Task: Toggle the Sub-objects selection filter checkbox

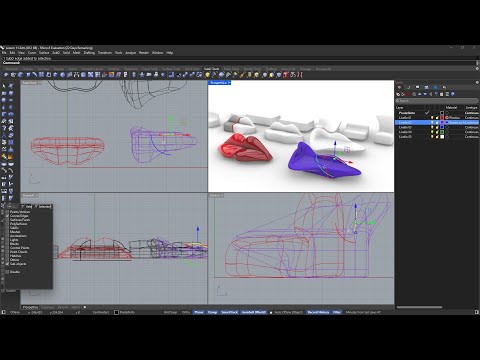Action: click(7, 264)
